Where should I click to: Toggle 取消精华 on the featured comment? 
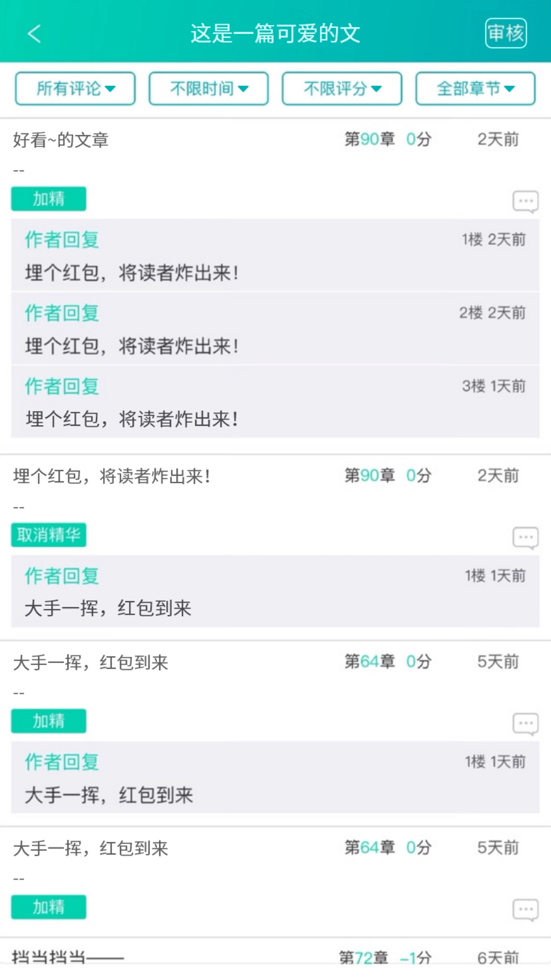[48, 535]
